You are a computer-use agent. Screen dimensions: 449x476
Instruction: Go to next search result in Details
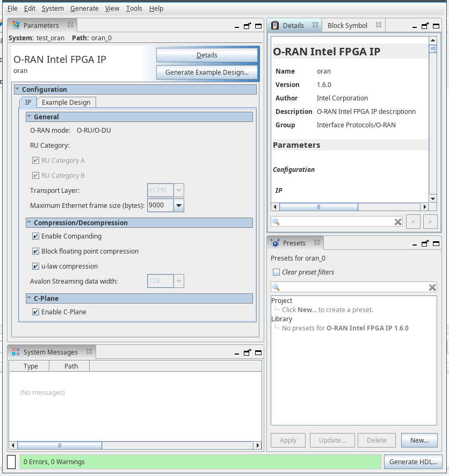[430, 221]
